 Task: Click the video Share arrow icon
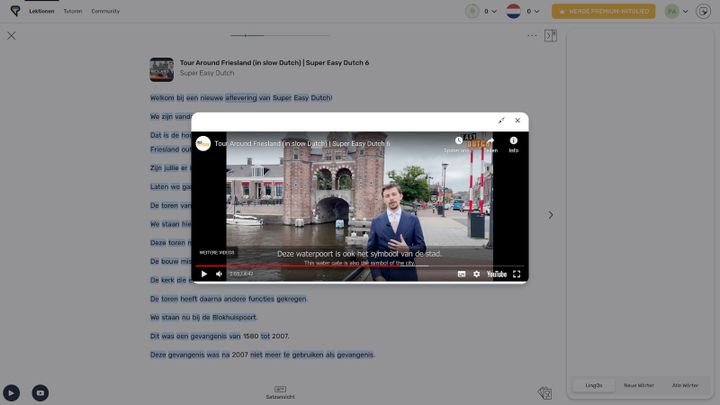(x=490, y=141)
